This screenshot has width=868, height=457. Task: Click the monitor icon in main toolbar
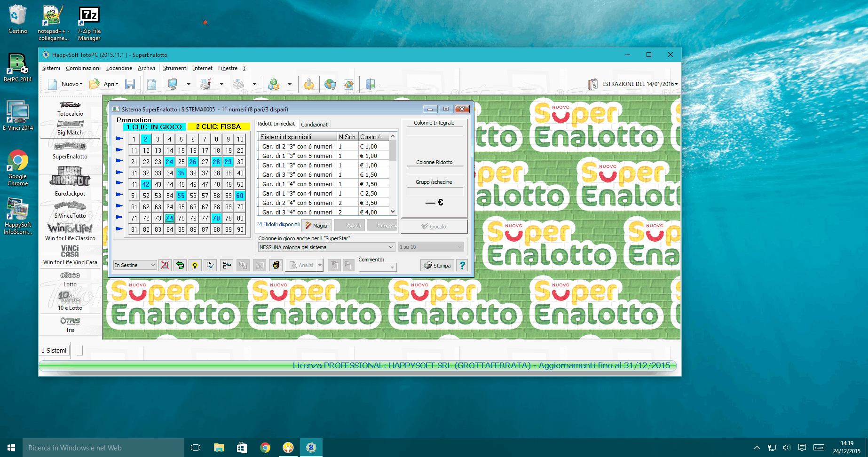[173, 84]
